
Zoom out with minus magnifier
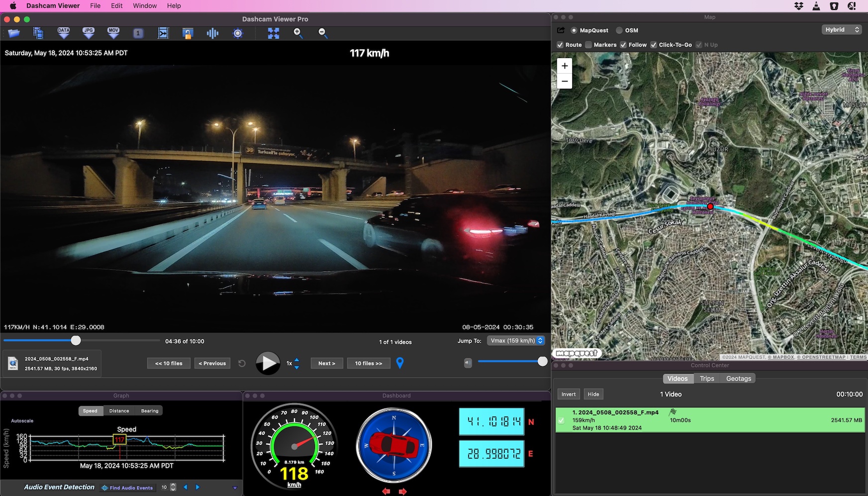coord(323,33)
